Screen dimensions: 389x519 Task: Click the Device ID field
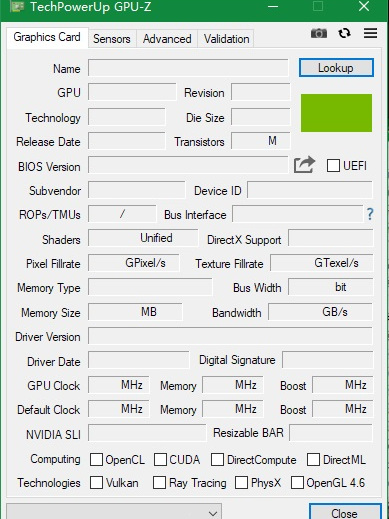tap(310, 190)
